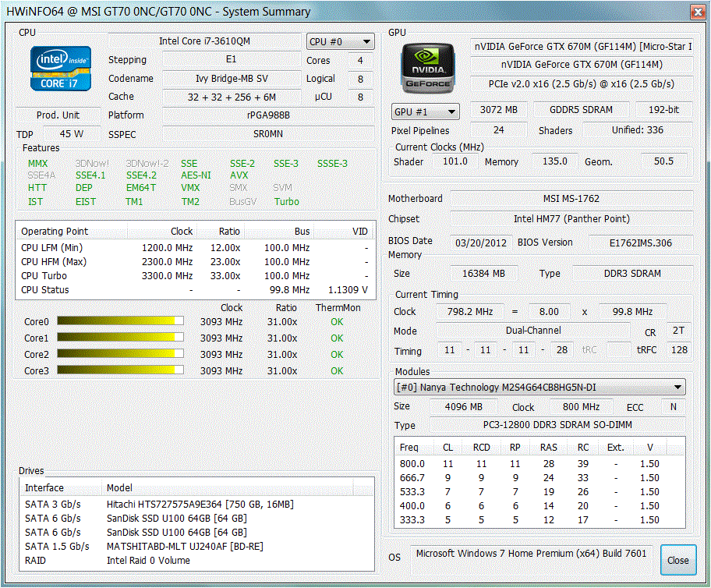The height and width of the screenshot is (588, 711).
Task: Click the NVIDIA GeForce logo
Action: [x=427, y=68]
